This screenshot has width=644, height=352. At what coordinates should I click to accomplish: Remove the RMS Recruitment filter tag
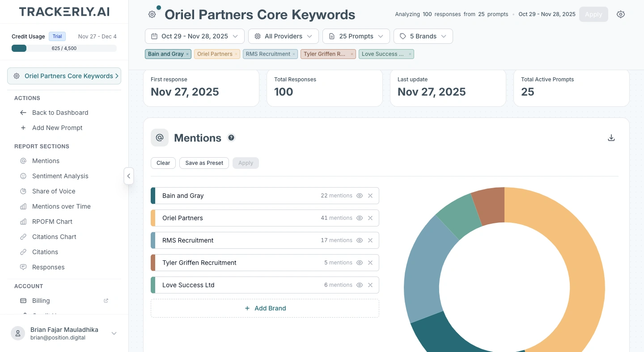tap(294, 54)
